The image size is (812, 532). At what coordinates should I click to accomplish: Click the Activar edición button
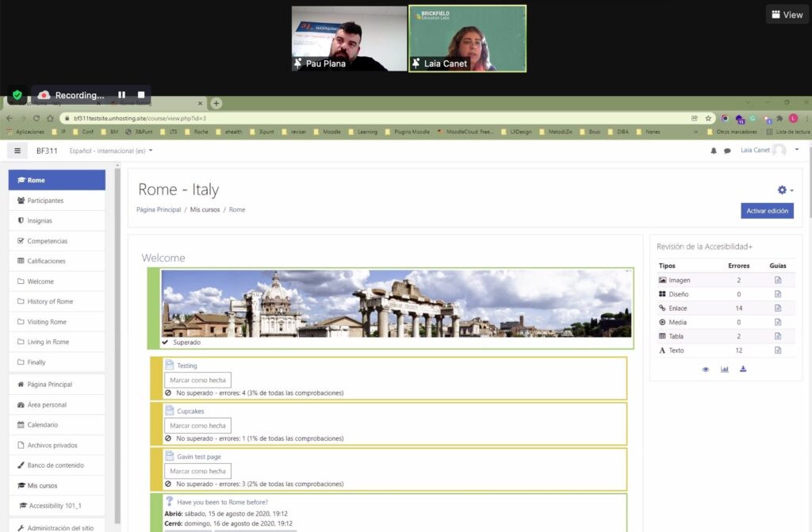[766, 211]
